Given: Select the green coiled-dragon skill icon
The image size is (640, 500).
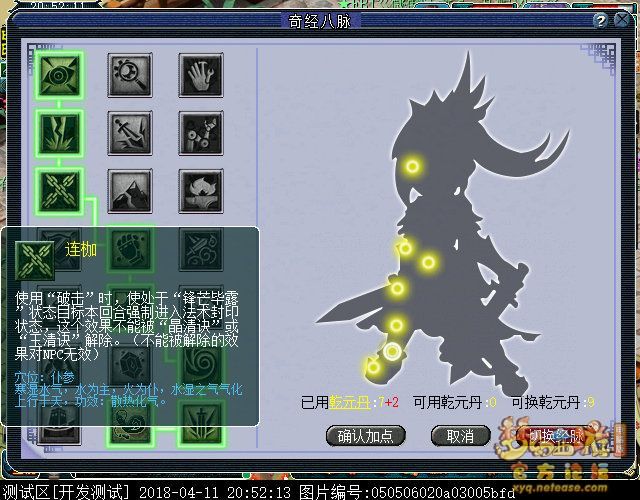Looking at the screenshot, I should point(130,423).
